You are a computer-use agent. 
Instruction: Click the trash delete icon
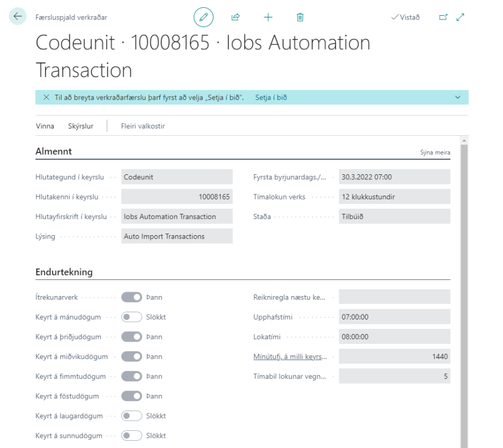(300, 17)
